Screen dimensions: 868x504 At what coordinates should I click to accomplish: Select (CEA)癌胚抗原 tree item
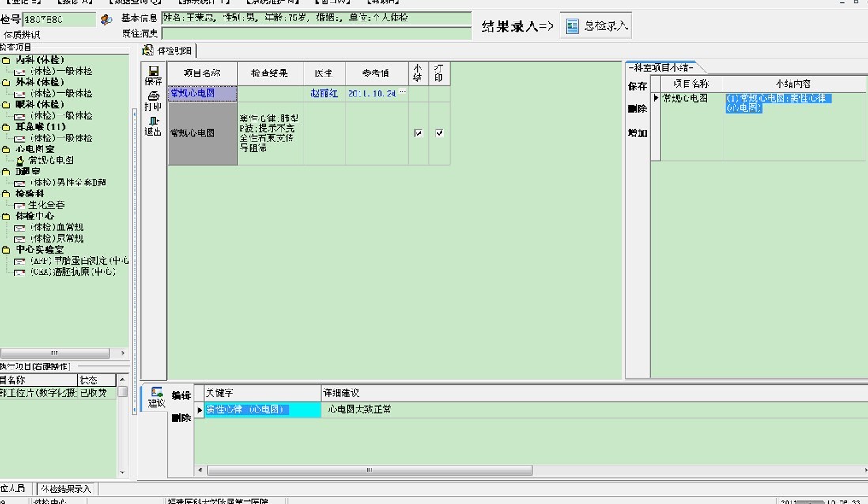point(73,272)
